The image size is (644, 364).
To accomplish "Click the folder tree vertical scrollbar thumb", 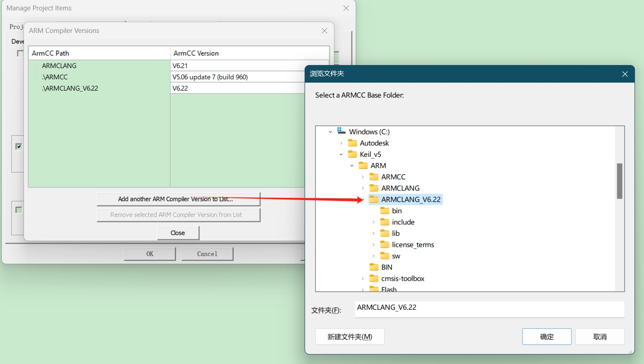I will tap(620, 181).
